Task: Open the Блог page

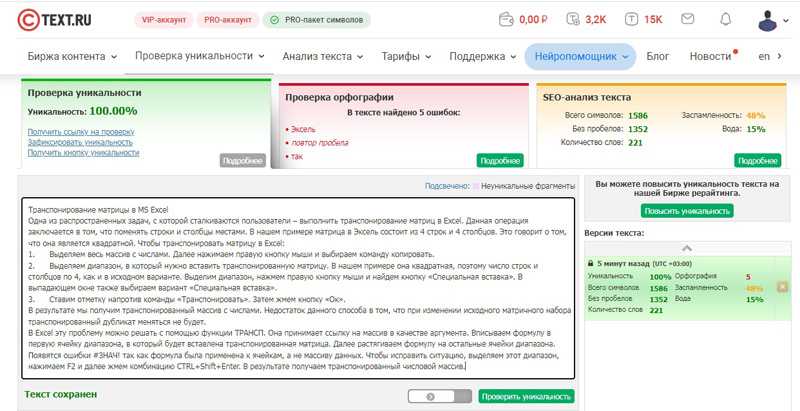Action: click(x=658, y=56)
